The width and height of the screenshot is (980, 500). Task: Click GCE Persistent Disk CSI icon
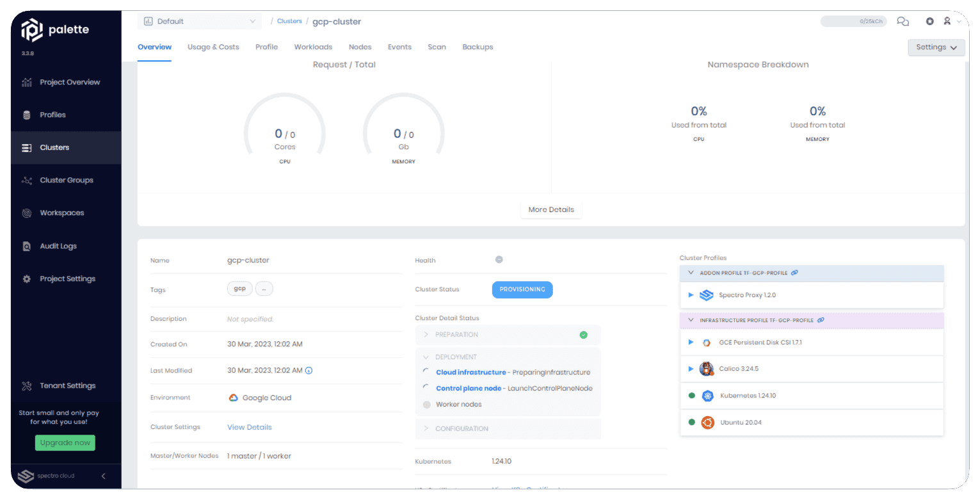click(x=707, y=343)
